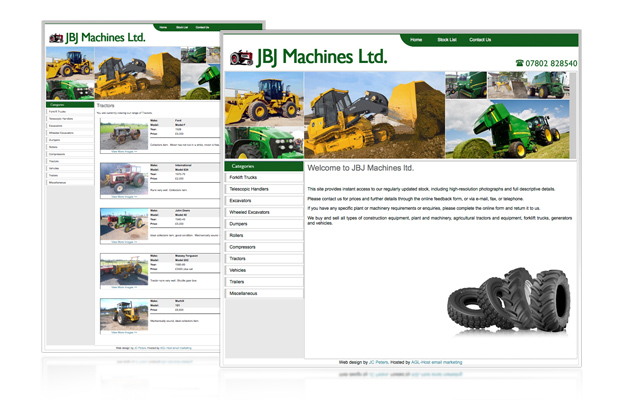Screen dimensions: 619x400
Task: Click the Categories header in the front window
Action: (264, 166)
